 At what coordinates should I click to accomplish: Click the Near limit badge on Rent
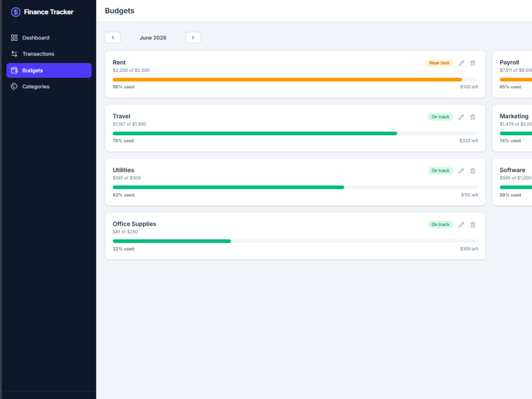coord(439,63)
